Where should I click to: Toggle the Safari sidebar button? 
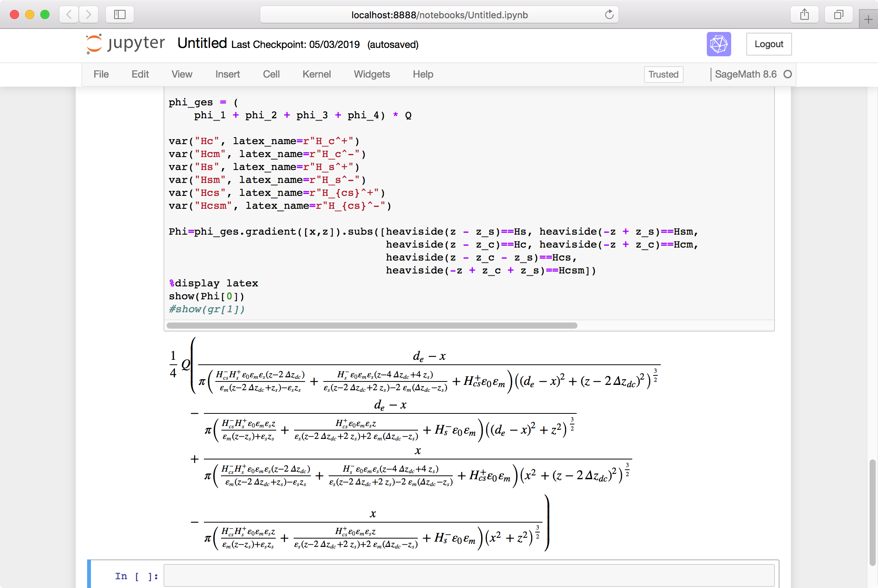pyautogui.click(x=119, y=15)
